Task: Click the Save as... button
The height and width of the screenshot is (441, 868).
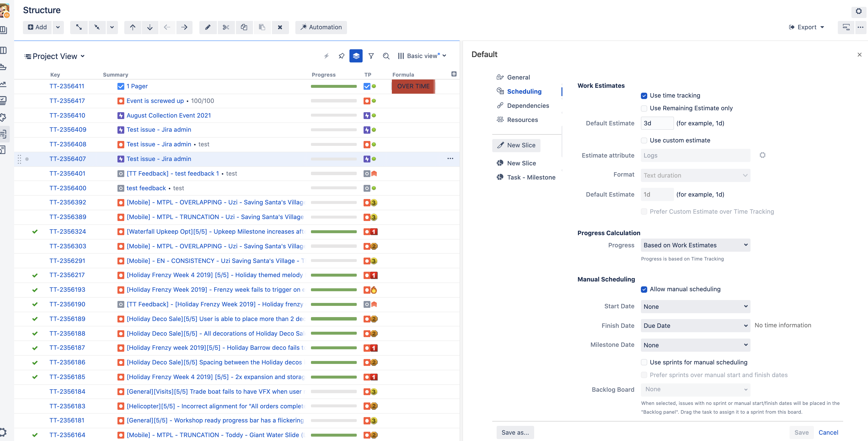Action: (x=515, y=432)
